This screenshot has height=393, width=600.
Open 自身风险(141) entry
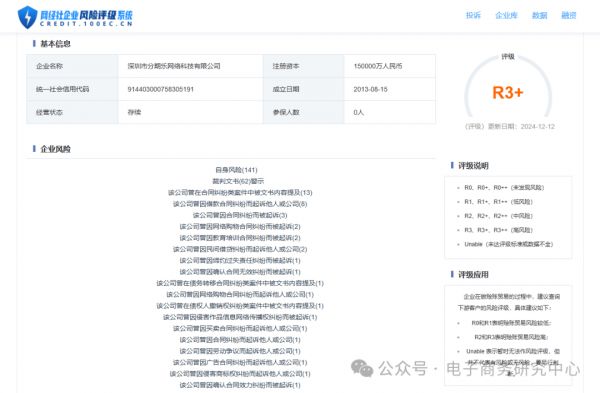point(236,170)
